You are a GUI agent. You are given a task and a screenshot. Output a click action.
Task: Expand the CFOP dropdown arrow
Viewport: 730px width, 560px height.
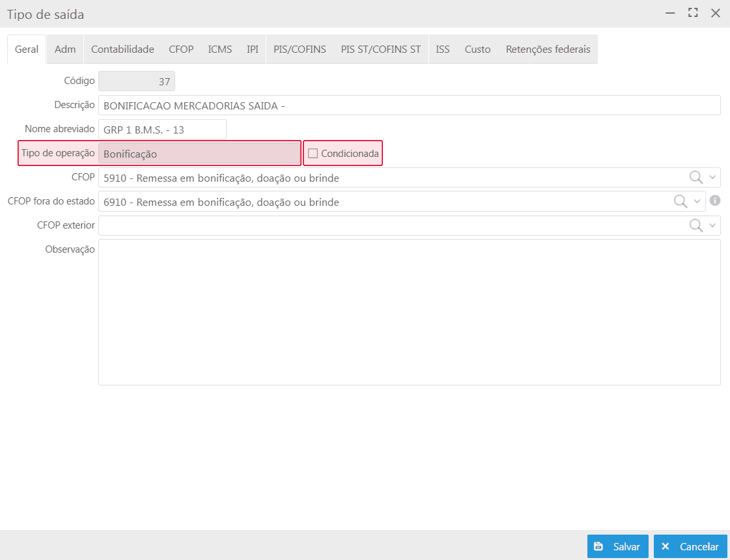[712, 177]
